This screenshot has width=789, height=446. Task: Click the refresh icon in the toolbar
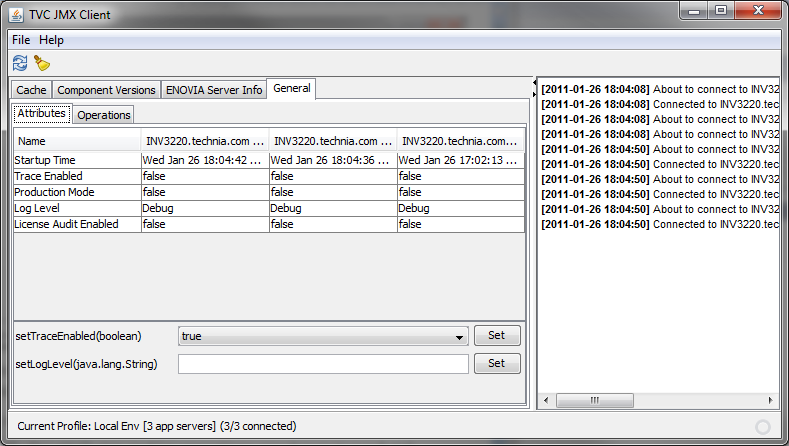click(19, 63)
